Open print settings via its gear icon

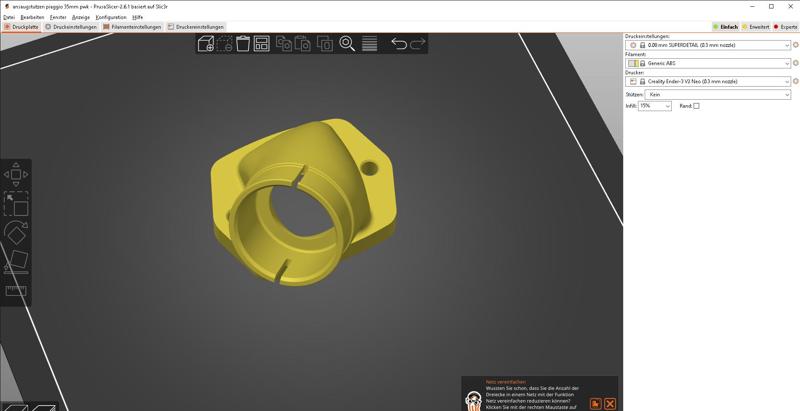tap(795, 45)
